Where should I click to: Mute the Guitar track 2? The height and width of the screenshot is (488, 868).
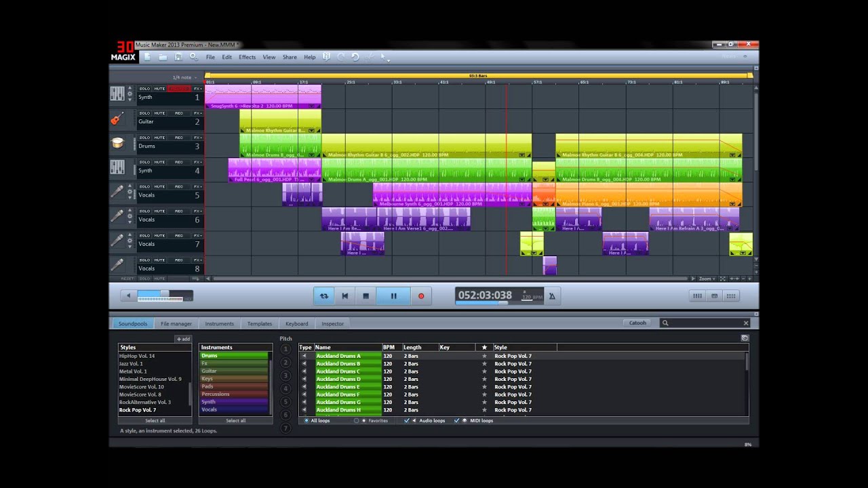[x=159, y=113]
